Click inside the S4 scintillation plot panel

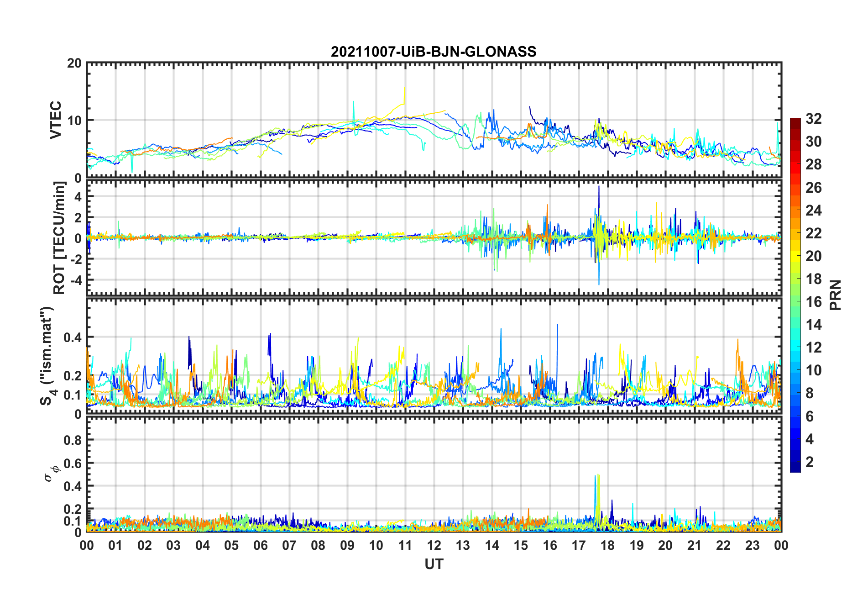click(434, 356)
